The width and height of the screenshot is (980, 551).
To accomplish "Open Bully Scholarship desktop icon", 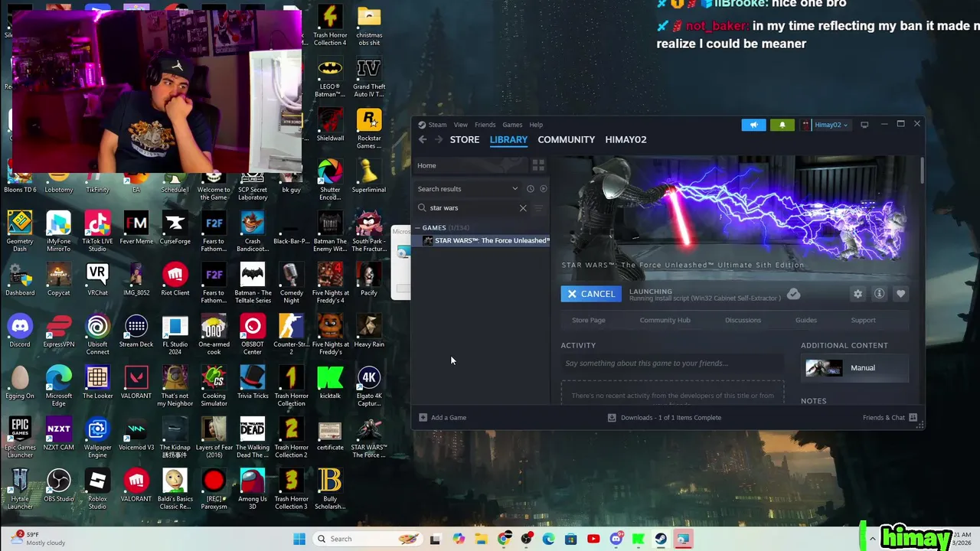I will tap(330, 489).
